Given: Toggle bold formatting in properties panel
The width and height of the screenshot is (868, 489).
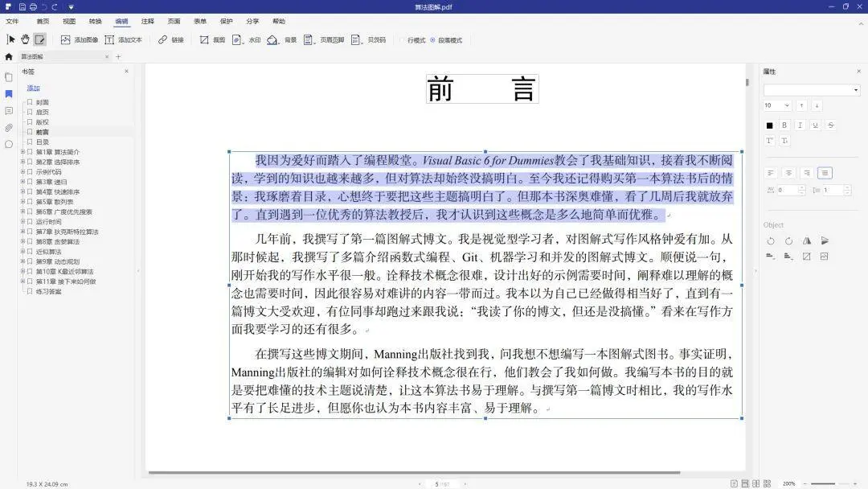Looking at the screenshot, I should pyautogui.click(x=784, y=125).
